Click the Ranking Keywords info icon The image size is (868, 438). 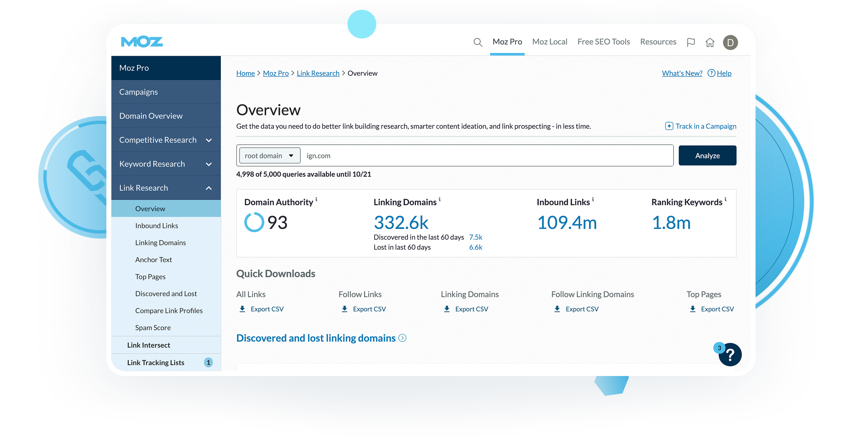point(725,199)
